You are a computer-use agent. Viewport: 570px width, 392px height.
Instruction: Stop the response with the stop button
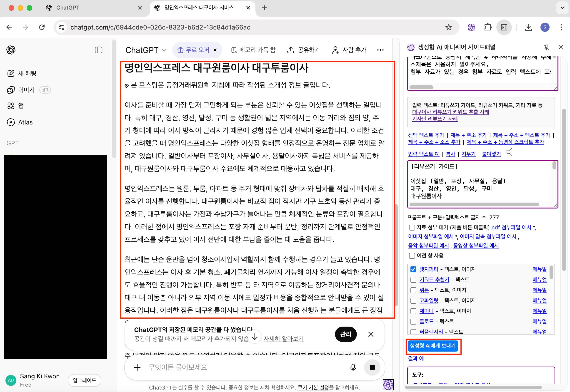click(x=372, y=367)
